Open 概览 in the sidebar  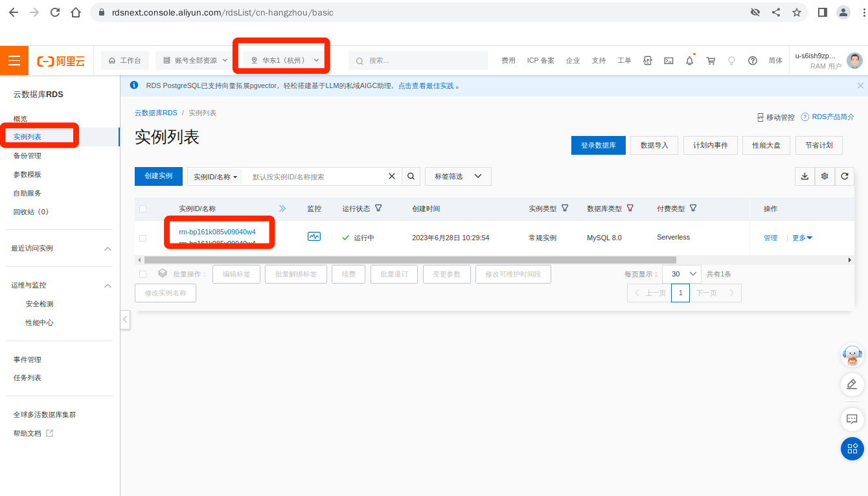point(20,118)
